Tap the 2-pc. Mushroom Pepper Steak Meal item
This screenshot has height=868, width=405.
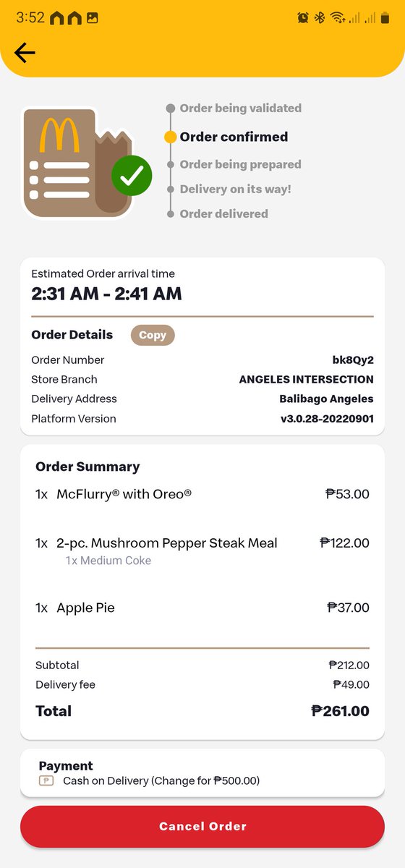[202, 550]
